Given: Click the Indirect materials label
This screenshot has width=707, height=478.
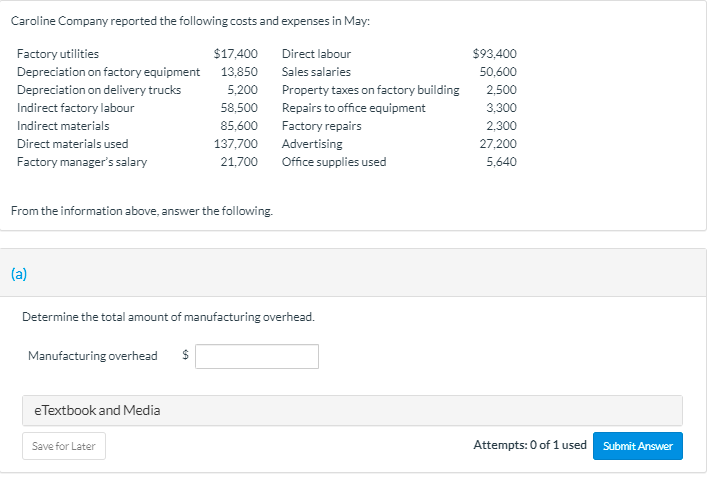Looking at the screenshot, I should [63, 126].
